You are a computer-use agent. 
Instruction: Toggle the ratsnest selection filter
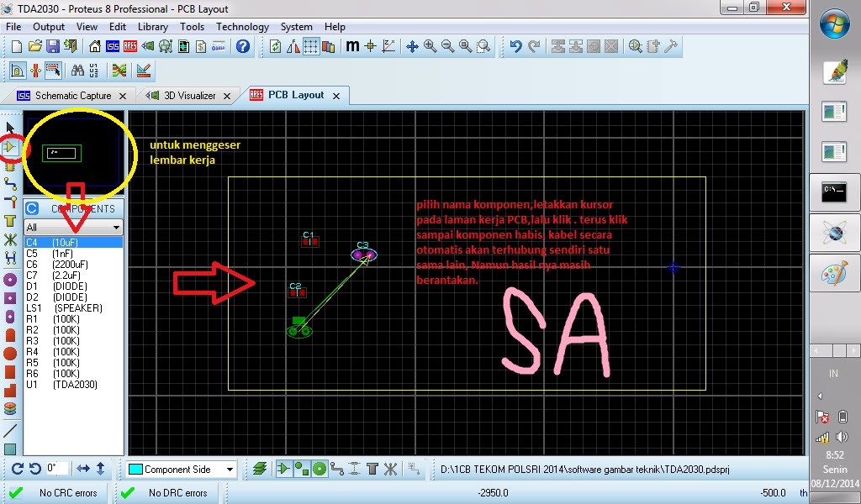point(390,469)
